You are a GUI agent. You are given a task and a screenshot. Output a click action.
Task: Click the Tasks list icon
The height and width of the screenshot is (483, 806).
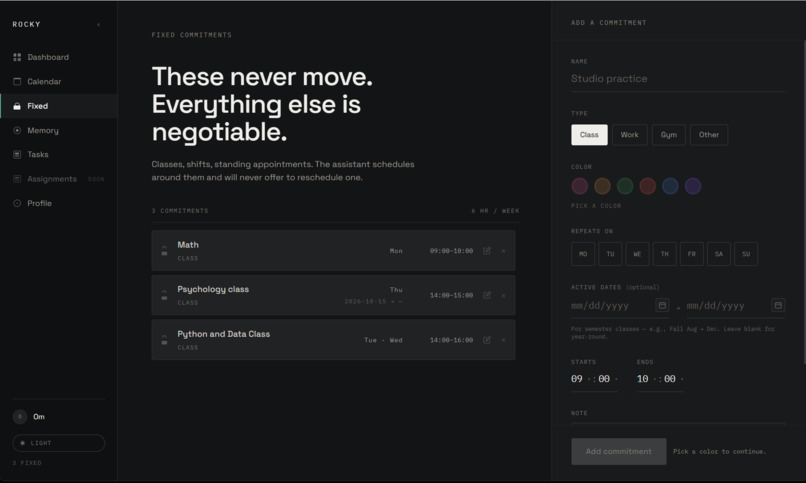click(17, 154)
